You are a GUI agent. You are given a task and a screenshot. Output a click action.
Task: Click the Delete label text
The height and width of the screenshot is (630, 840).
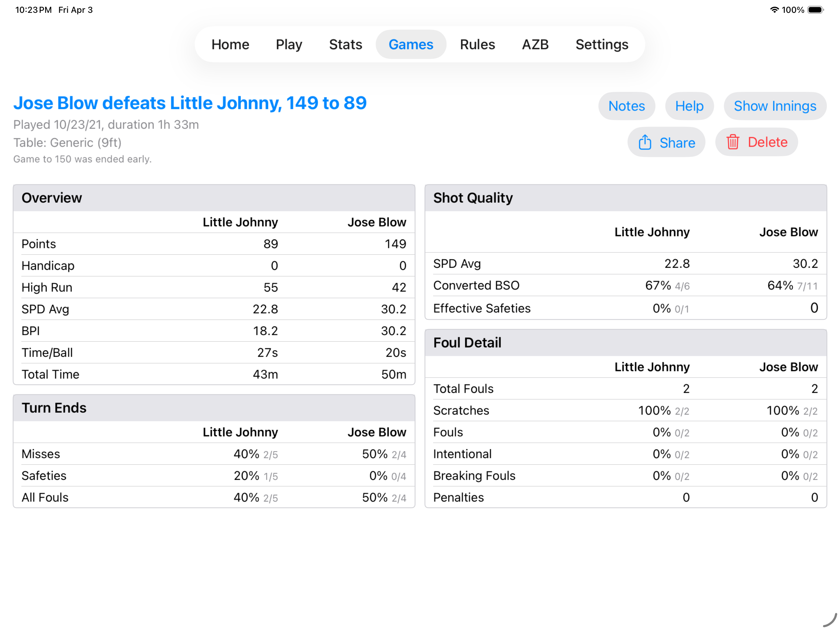click(767, 142)
